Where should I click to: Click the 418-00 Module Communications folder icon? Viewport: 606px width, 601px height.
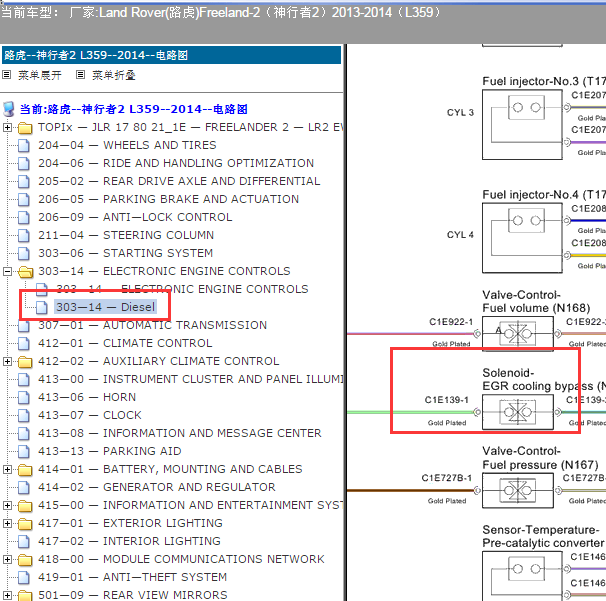pyautogui.click(x=25, y=560)
